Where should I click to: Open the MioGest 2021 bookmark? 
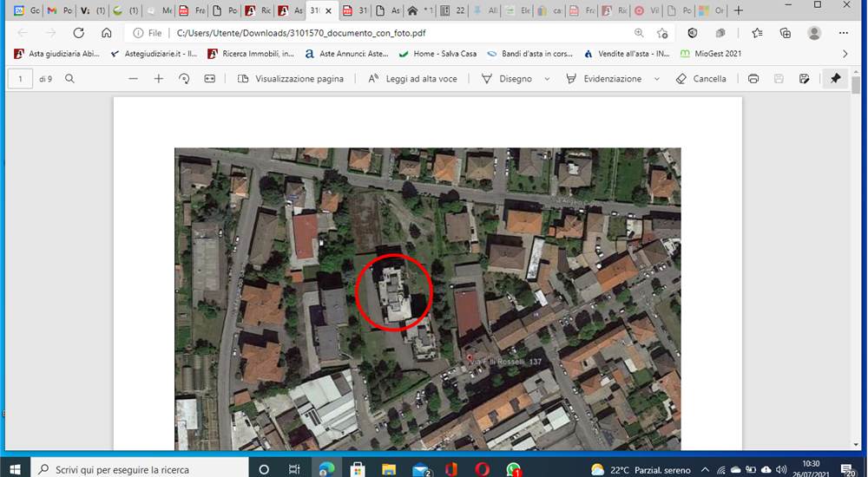point(711,54)
